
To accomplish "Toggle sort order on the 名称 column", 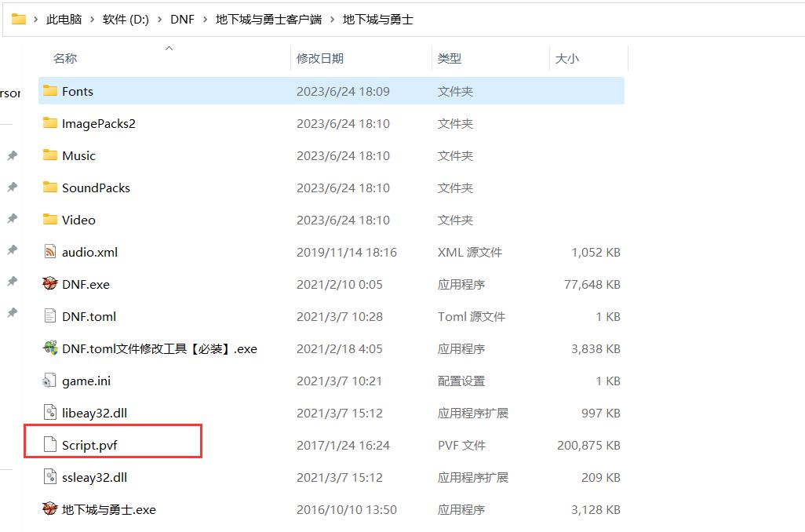I will tap(64, 57).
